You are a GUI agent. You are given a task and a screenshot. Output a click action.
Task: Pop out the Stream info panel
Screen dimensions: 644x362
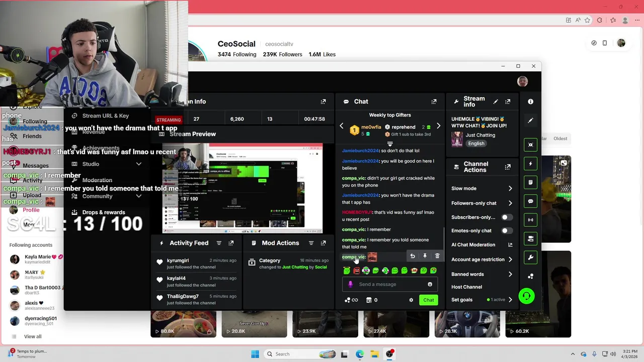pyautogui.click(x=508, y=102)
